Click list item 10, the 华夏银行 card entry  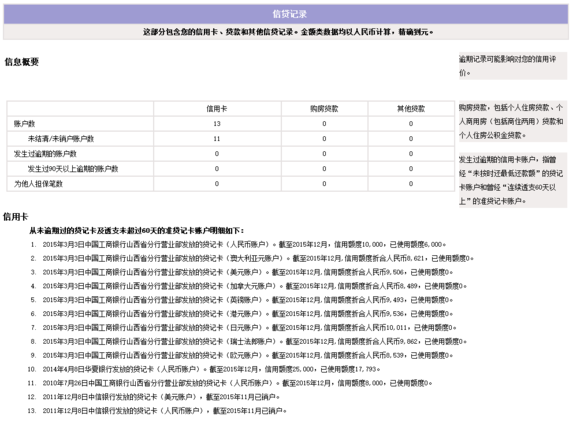pyautogui.click(x=204, y=369)
